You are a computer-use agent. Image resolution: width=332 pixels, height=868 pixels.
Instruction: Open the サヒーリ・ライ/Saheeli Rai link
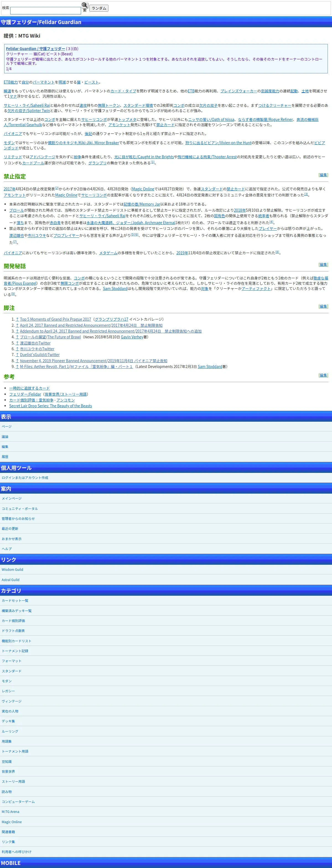[27, 105]
